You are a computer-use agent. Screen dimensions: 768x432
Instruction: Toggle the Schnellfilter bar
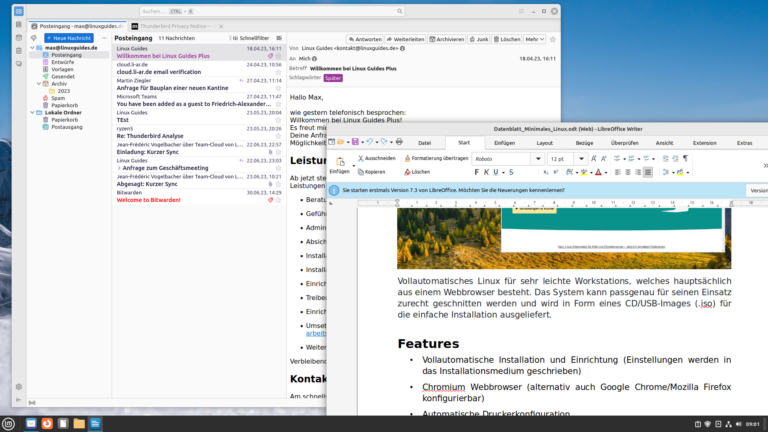pyautogui.click(x=251, y=38)
